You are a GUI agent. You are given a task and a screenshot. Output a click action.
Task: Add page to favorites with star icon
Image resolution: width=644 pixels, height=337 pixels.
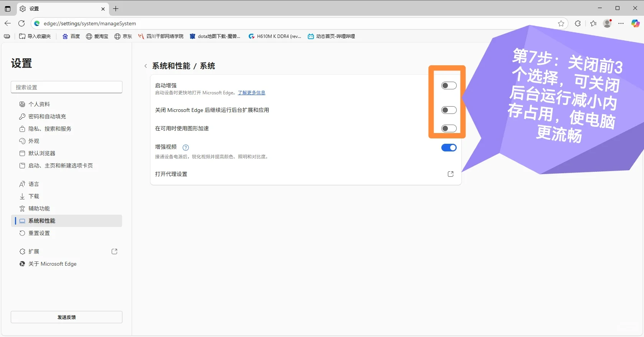click(x=561, y=23)
